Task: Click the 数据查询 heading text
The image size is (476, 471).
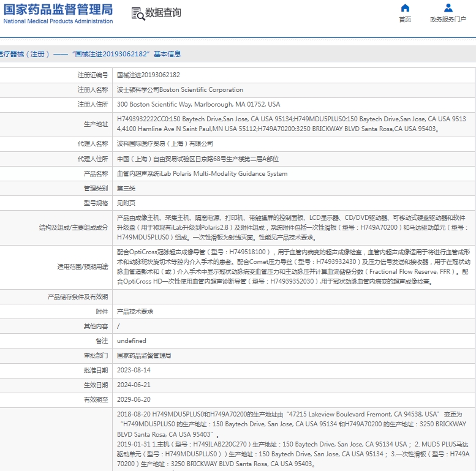Action: (x=163, y=13)
